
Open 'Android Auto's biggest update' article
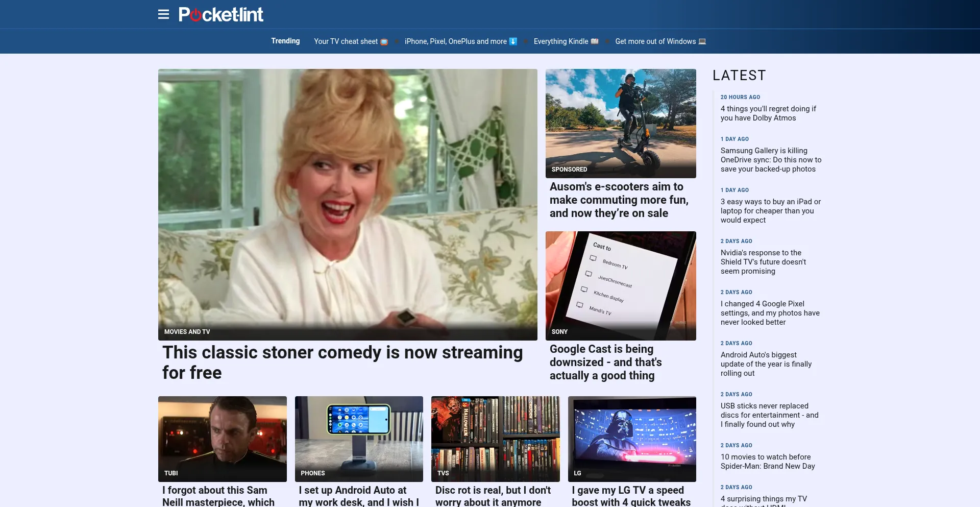766,364
